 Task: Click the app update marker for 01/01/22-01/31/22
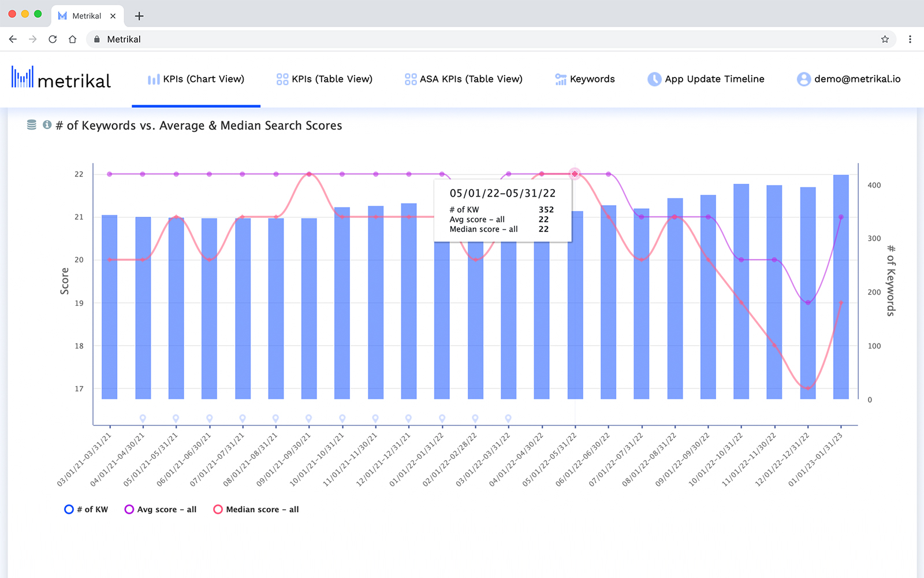pos(442,418)
